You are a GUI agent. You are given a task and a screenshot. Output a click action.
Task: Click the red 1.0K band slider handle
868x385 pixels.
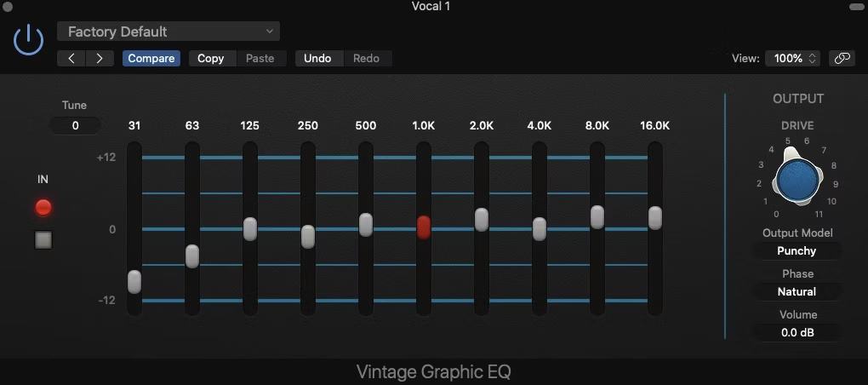[424, 227]
